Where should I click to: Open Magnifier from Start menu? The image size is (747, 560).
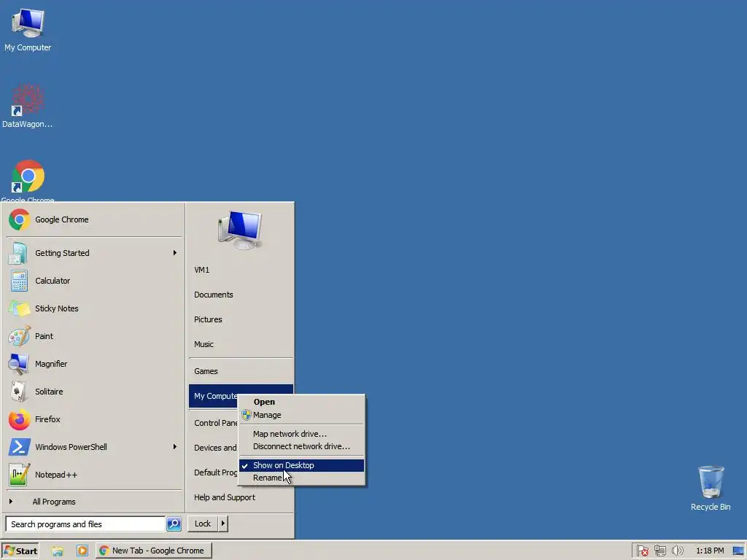coord(94,364)
